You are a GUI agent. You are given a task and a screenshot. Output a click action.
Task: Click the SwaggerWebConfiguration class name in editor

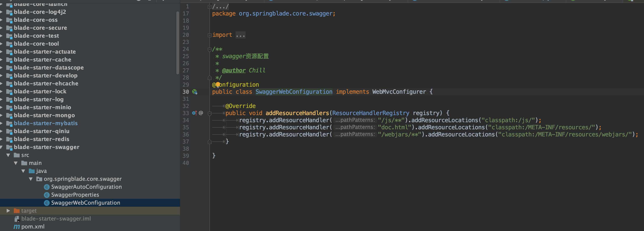294,92
